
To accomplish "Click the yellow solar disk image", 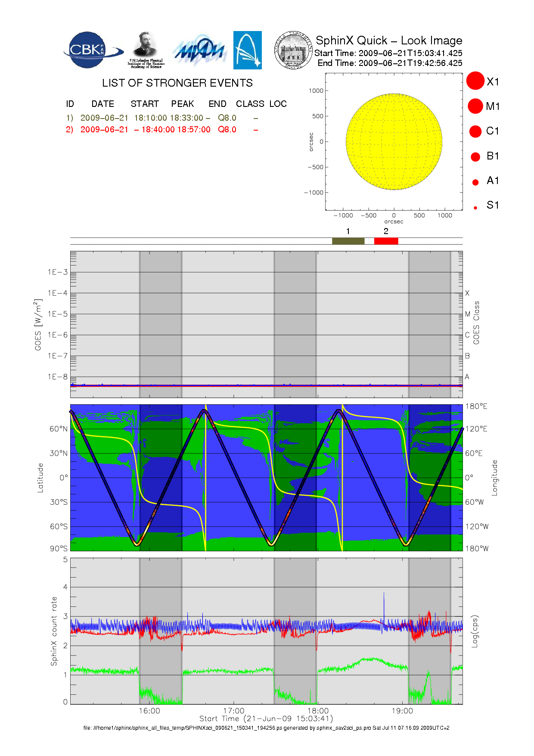I will click(394, 142).
